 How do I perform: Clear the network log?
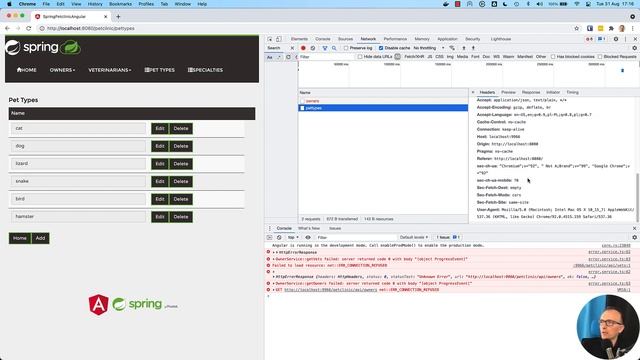pos(313,48)
